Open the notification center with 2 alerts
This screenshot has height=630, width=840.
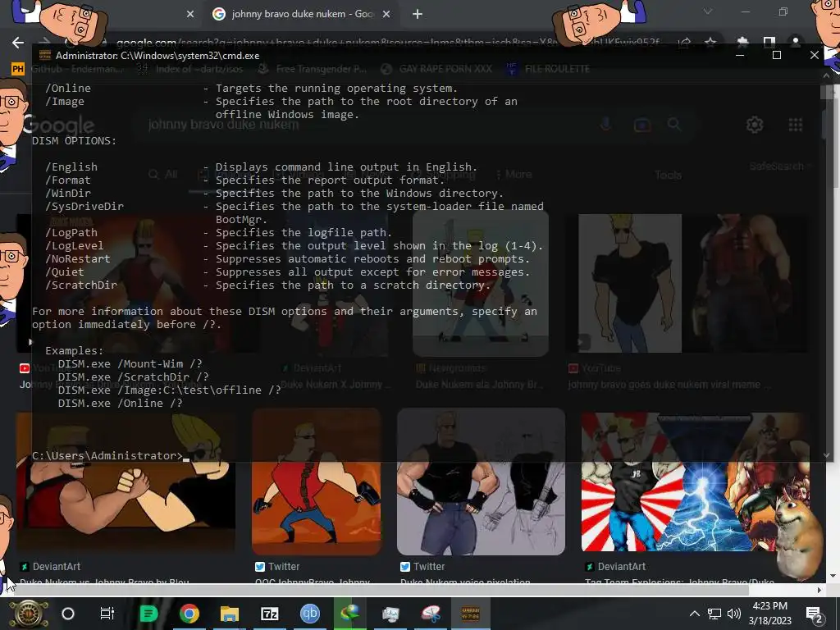click(x=815, y=614)
